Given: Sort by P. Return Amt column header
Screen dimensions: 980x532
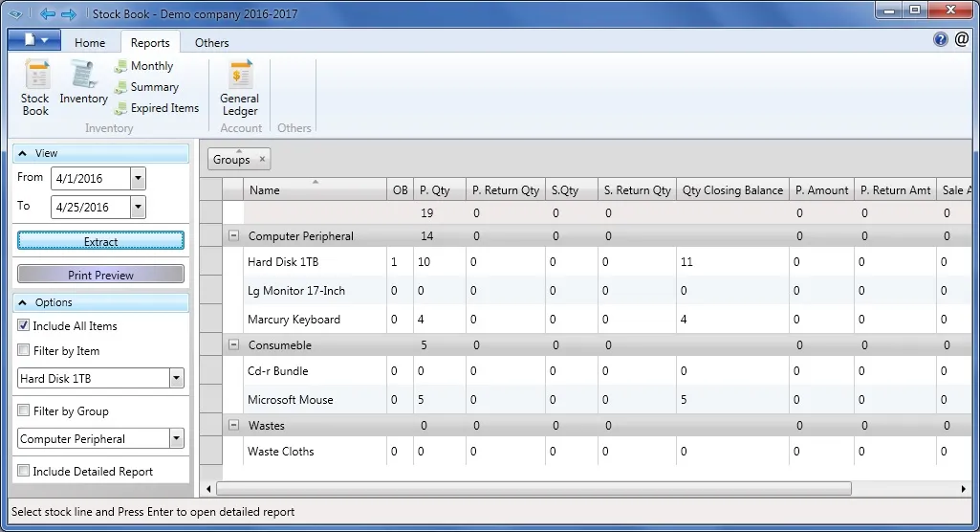Looking at the screenshot, I should pyautogui.click(x=895, y=190).
